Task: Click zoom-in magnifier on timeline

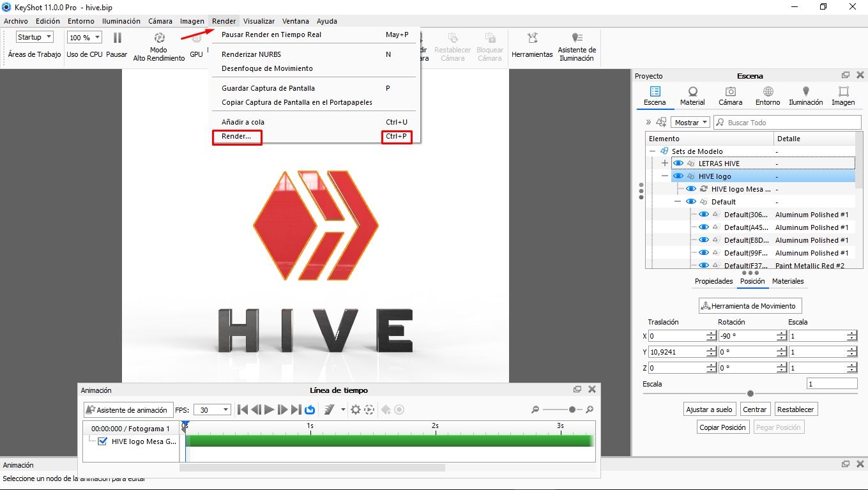Action: click(x=590, y=410)
